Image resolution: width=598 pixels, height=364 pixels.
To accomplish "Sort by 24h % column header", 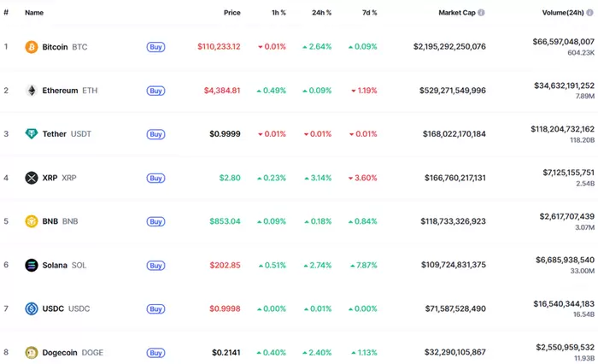I will pos(321,13).
